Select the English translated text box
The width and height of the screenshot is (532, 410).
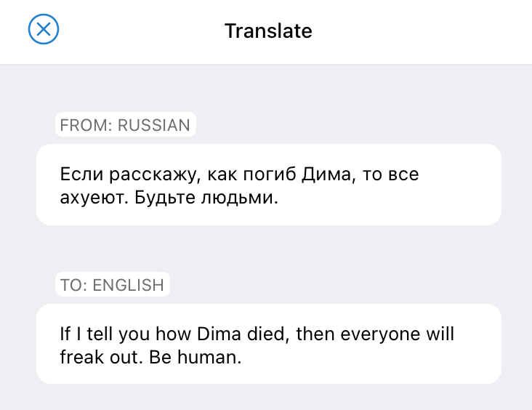point(269,344)
